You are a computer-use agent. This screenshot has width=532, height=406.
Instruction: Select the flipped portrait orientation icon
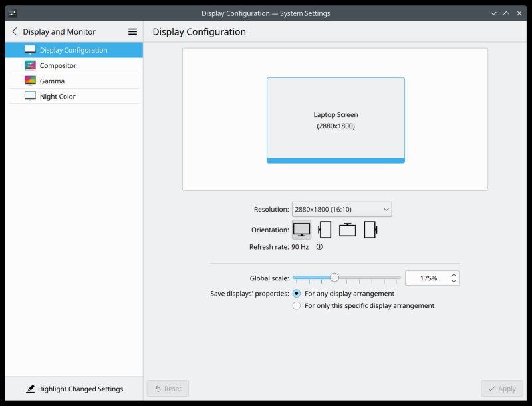[x=370, y=229]
